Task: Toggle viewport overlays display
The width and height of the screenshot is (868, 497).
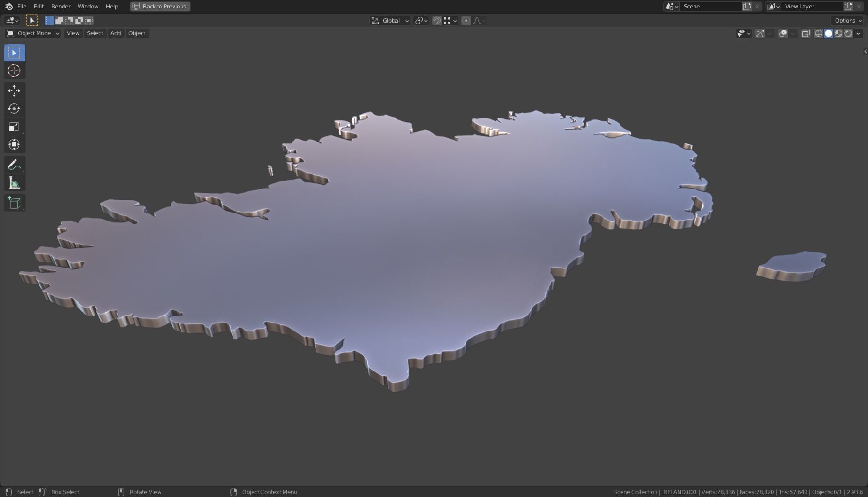Action: coord(783,33)
